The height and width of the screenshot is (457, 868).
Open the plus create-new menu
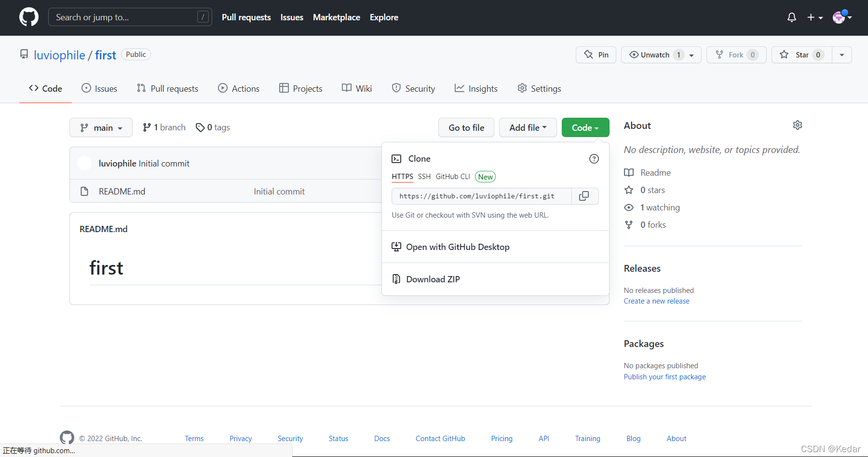pyautogui.click(x=814, y=17)
